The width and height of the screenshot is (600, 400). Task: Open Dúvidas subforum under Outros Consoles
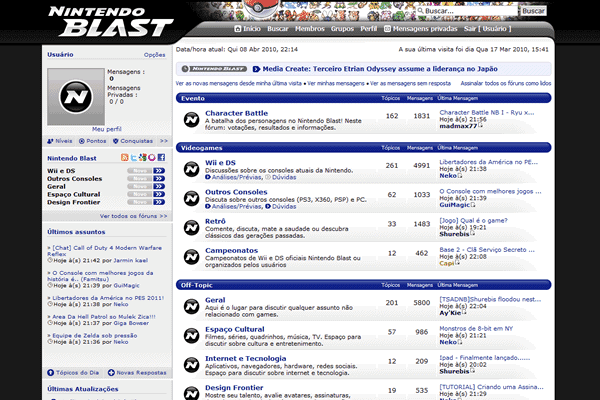284,206
